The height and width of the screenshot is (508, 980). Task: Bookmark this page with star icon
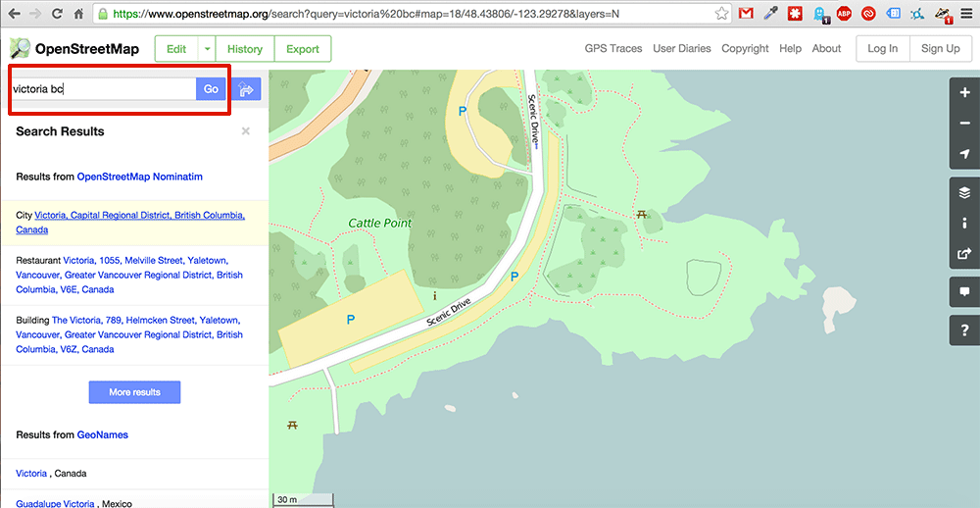[x=721, y=13]
